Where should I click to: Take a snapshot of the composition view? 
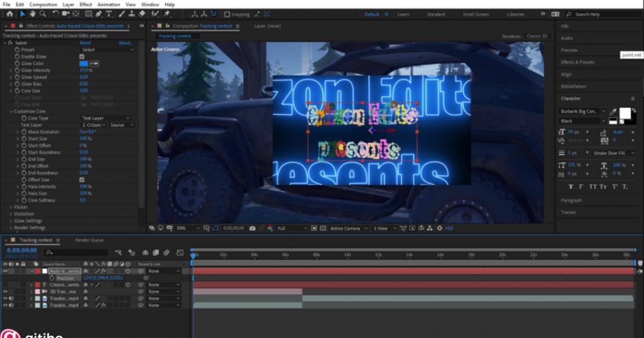[252, 227]
